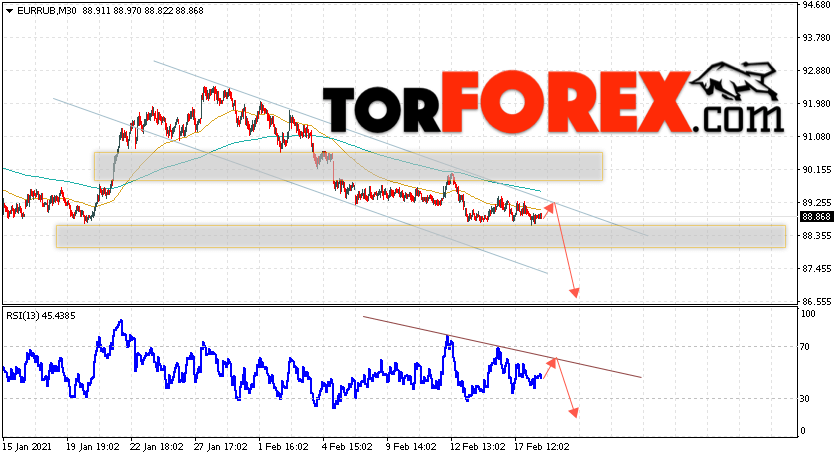
Task: Click the RSI(13) 45.4385 indicator label
Action: click(41, 316)
